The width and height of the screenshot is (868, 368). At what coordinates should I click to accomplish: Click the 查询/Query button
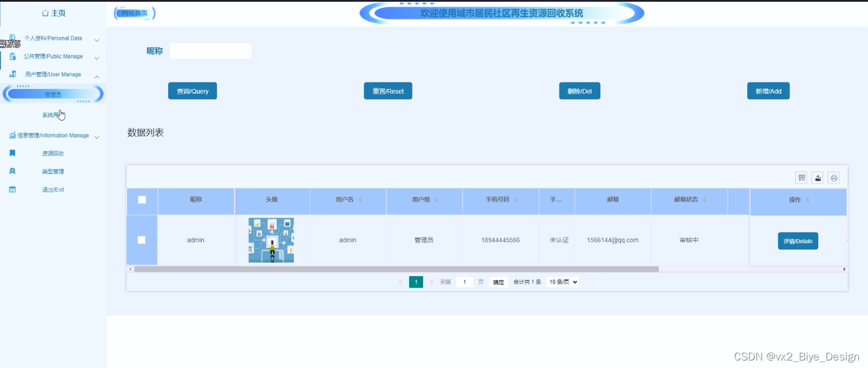pos(192,91)
